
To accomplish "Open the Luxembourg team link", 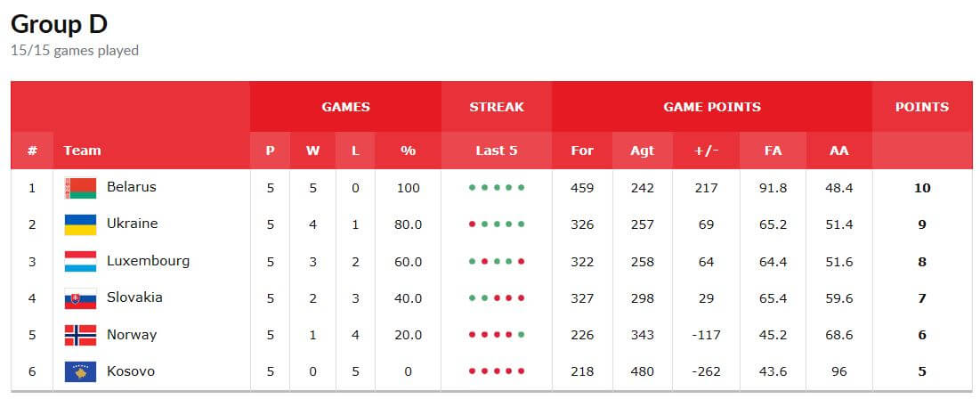I will pos(148,261).
